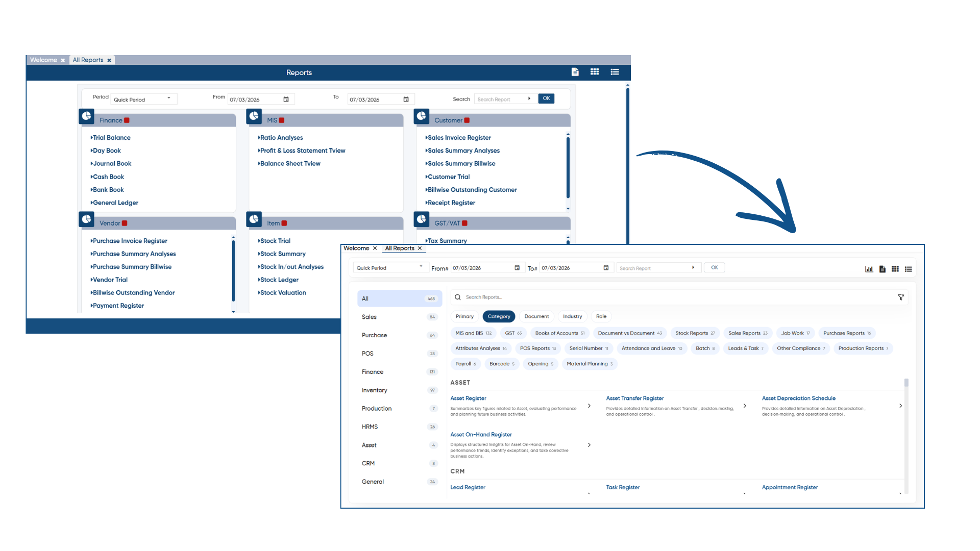Select the Inventory category in sidebar
The image size is (980, 551).
399,390
